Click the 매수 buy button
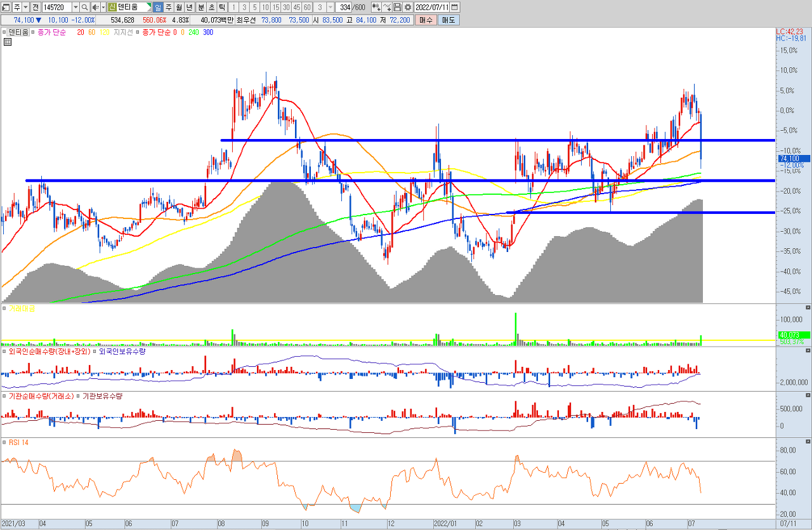Screen dimensions: 812x530 pos(426,20)
